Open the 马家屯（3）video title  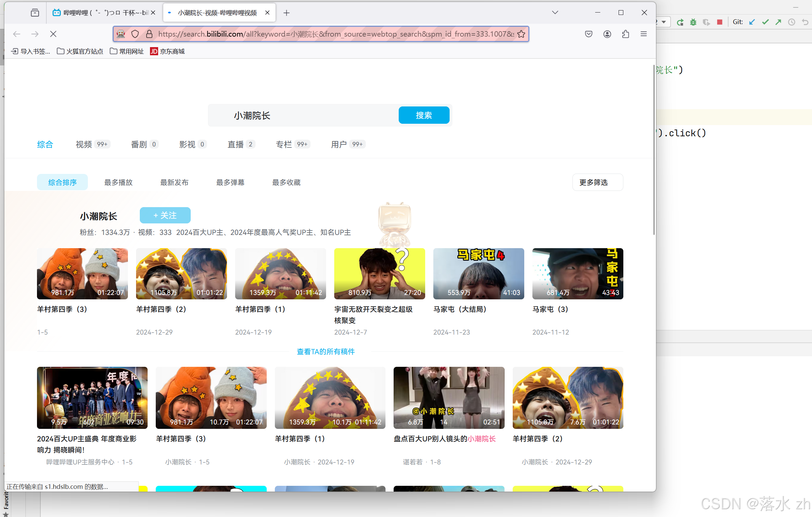(550, 309)
